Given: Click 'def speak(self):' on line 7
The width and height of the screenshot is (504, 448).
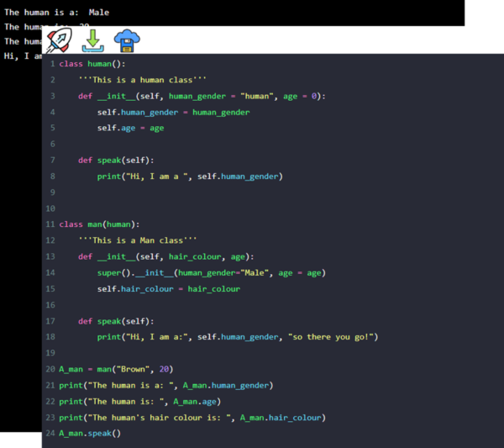Looking at the screenshot, I should coord(116,161).
